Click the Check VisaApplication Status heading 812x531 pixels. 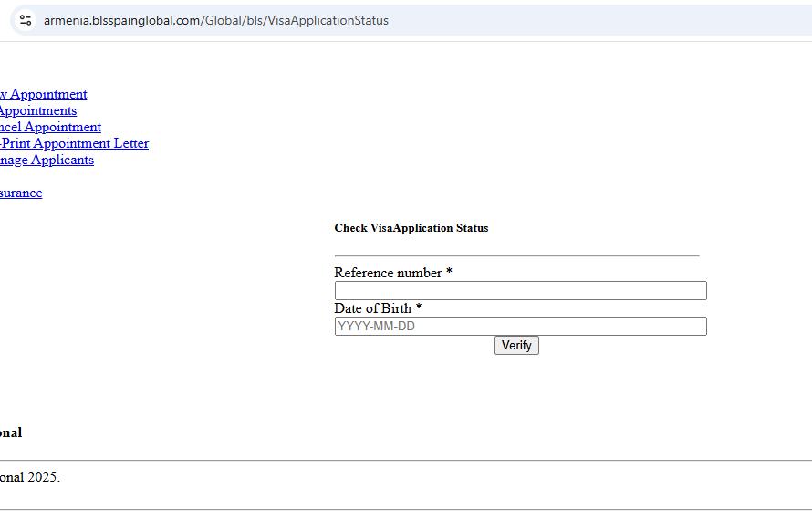click(x=411, y=228)
